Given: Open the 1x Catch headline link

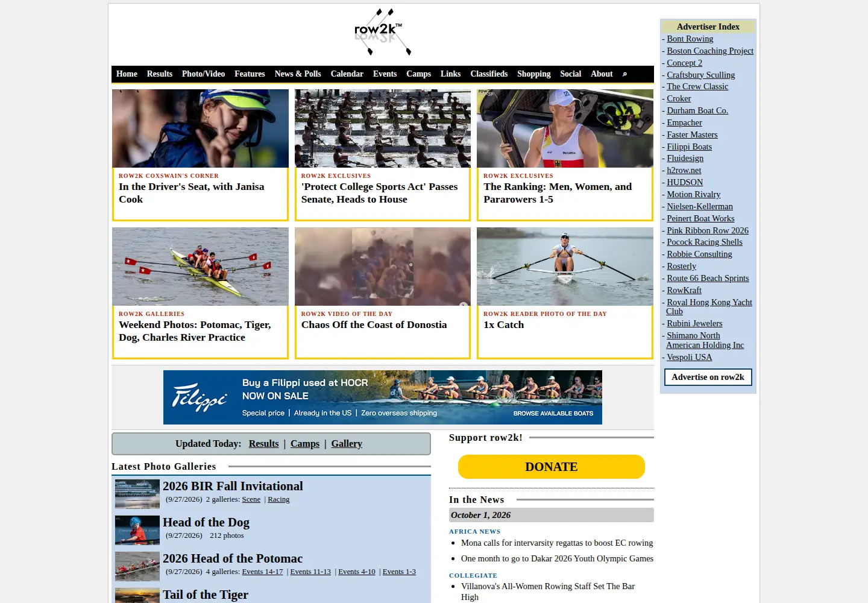Looking at the screenshot, I should [504, 324].
